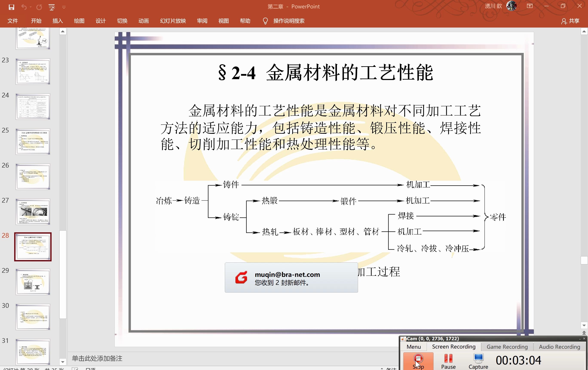Click thumbnail panel scroll up arrow
Screen dimensions: 588x370
point(63,31)
